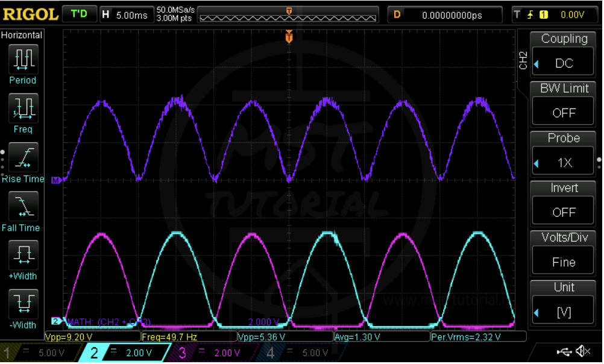Select the -Width measurement icon
This screenshot has width=604, height=364.
[22, 305]
